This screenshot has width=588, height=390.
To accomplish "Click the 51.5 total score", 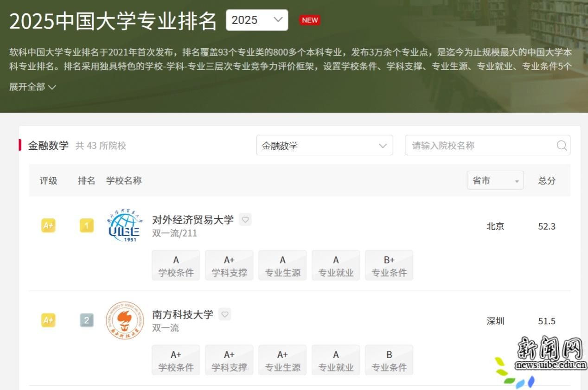I will (x=547, y=321).
